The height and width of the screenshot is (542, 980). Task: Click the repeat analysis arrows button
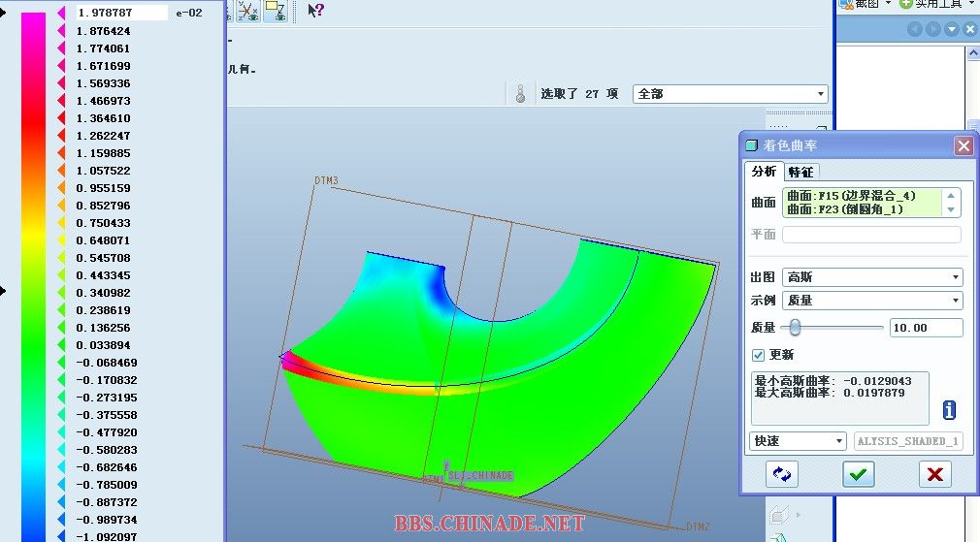(781, 474)
